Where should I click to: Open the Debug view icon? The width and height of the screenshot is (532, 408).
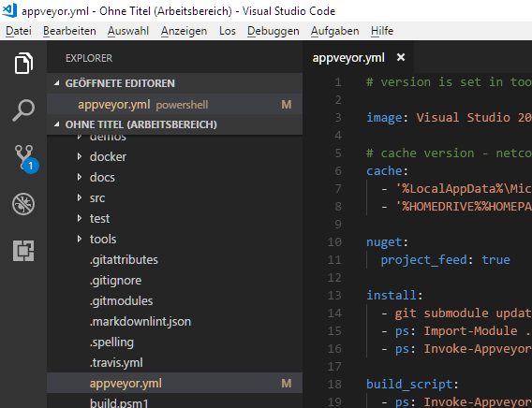(x=23, y=204)
